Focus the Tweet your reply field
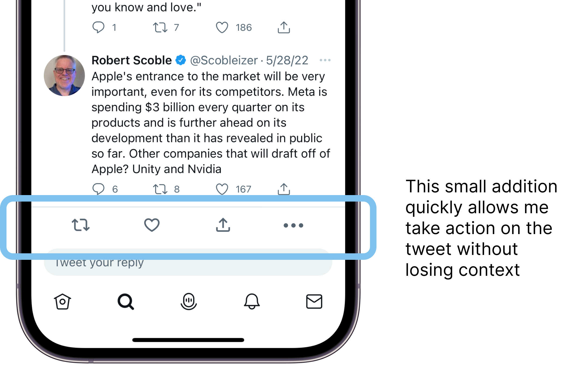Screen dimensions: 588x369 [188, 262]
